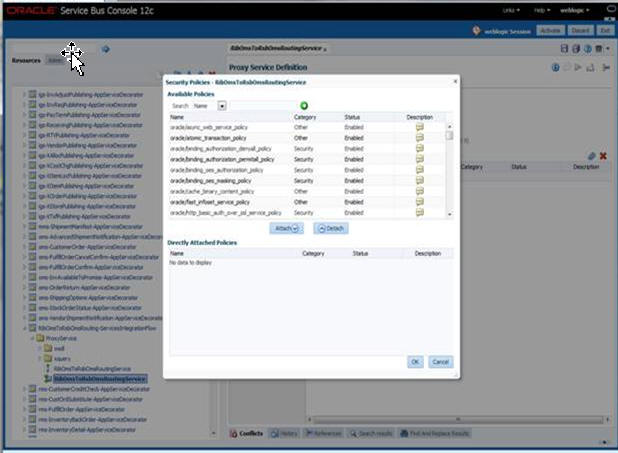
Task: Open the Search results tab
Action: [371, 433]
